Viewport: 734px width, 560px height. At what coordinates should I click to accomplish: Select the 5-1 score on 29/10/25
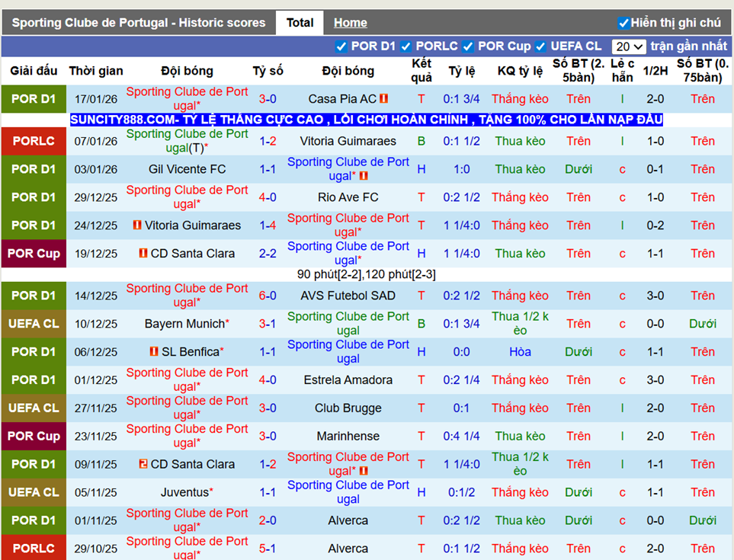click(268, 548)
